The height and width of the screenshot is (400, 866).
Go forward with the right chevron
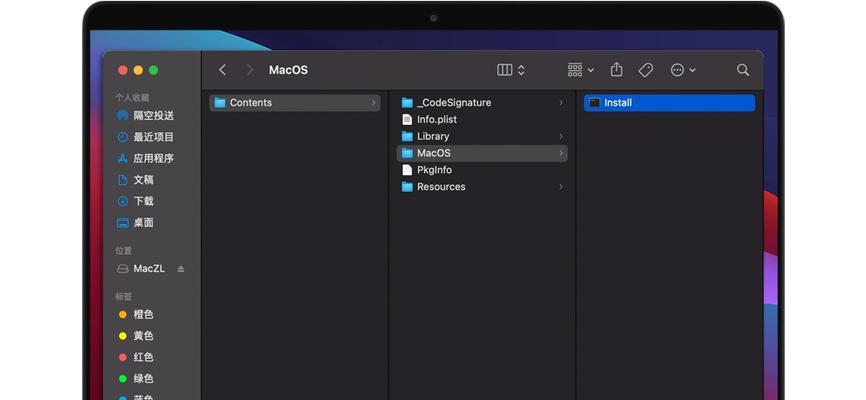coord(250,70)
